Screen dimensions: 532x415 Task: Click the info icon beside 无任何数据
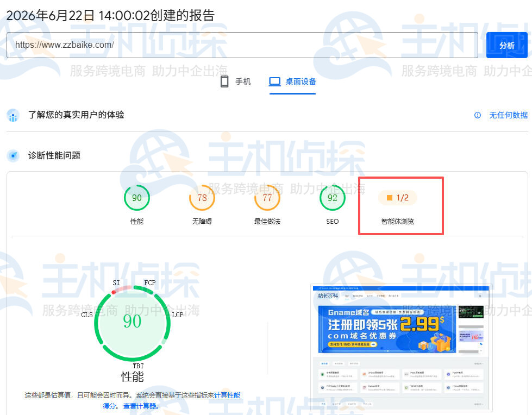click(x=477, y=115)
